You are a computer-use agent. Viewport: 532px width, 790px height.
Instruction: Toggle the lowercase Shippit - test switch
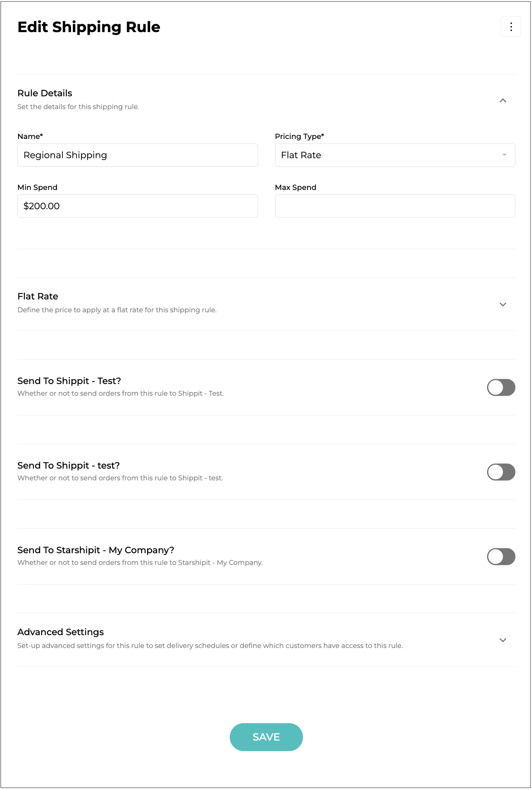pos(501,472)
